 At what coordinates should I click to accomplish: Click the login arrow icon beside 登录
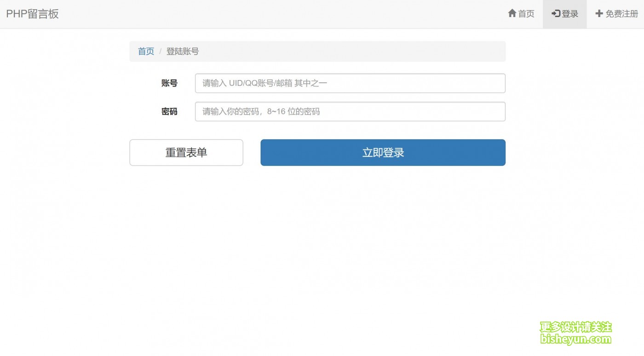(x=556, y=13)
